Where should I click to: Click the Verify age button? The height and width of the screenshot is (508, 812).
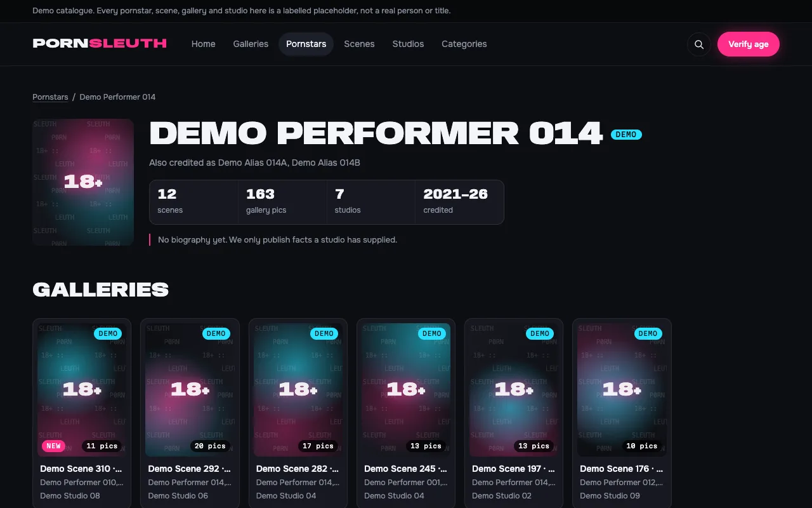749,44
